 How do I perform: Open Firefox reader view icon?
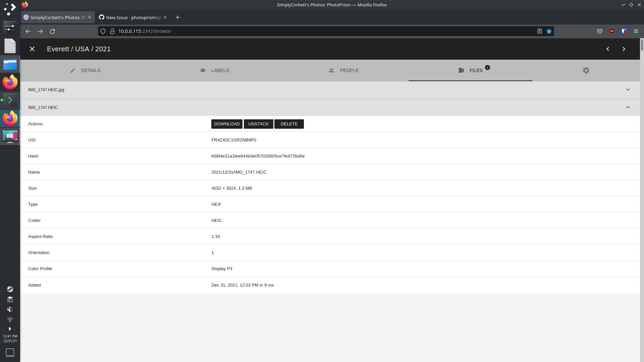point(540,31)
